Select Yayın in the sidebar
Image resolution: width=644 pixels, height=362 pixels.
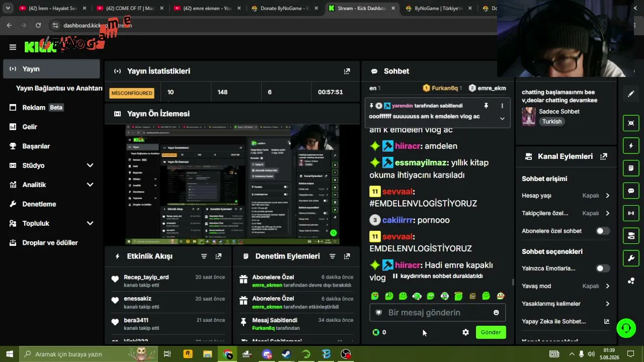click(x=51, y=69)
